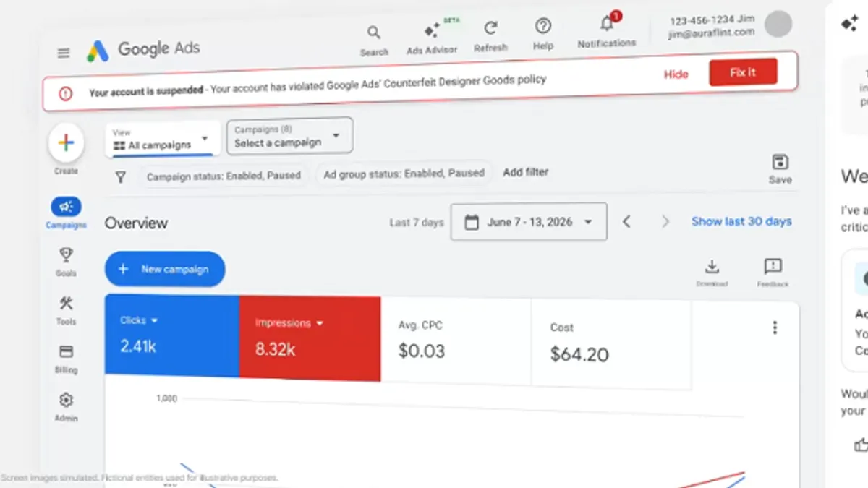Show last 30 days of data

(x=741, y=221)
